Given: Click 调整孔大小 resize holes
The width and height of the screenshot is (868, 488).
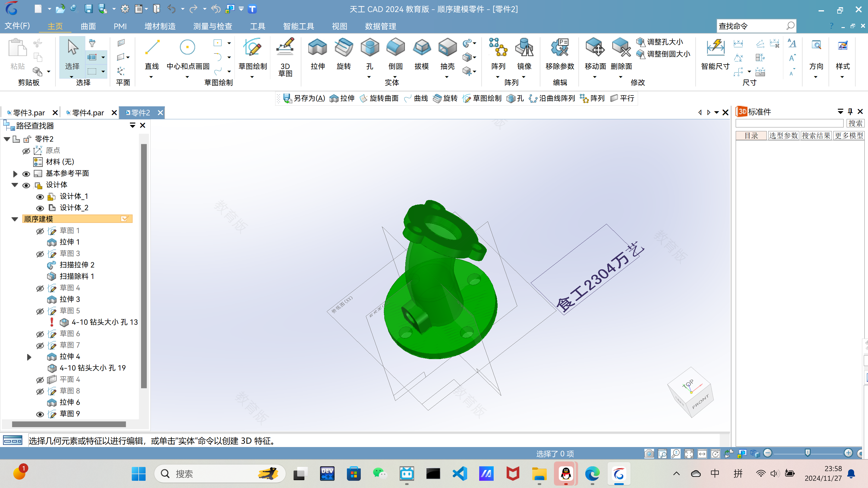Looking at the screenshot, I should pyautogui.click(x=659, y=42).
